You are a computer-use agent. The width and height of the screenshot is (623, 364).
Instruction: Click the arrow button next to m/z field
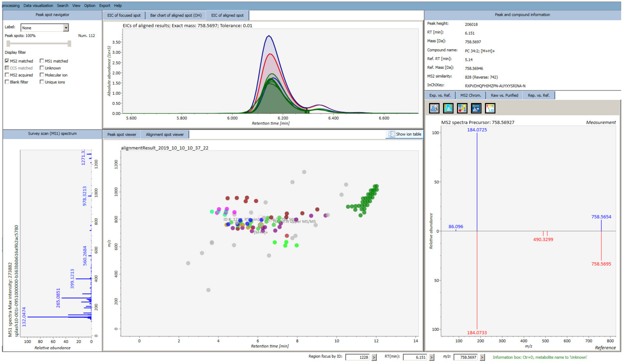pos(483,357)
